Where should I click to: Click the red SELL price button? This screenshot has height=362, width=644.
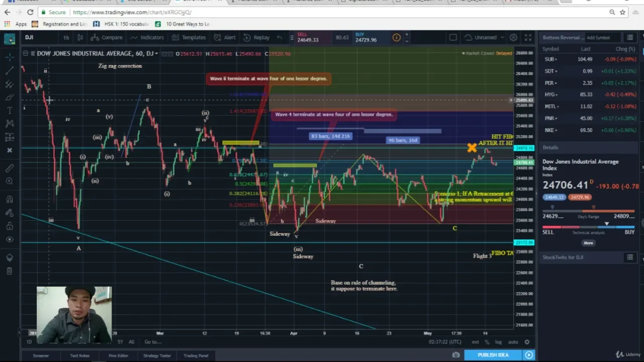coord(313,37)
